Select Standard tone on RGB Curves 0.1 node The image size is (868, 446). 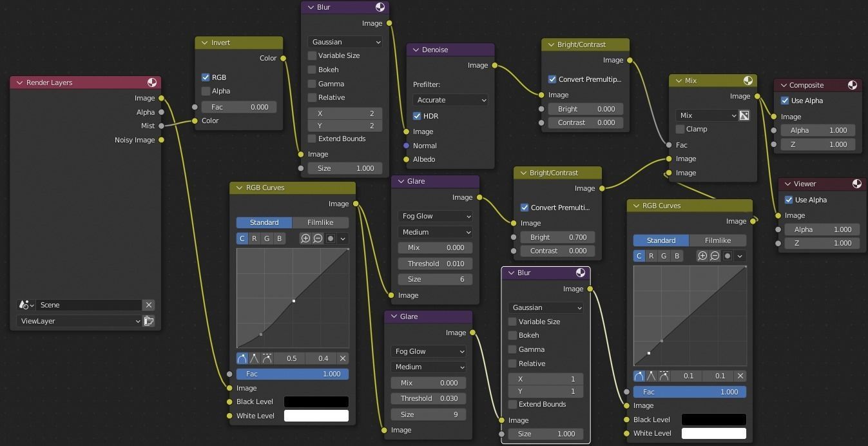tap(661, 240)
